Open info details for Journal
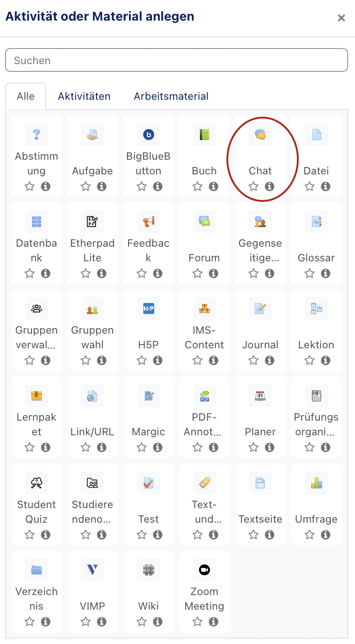Image resolution: width=355 pixels, height=644 pixels. click(x=269, y=360)
